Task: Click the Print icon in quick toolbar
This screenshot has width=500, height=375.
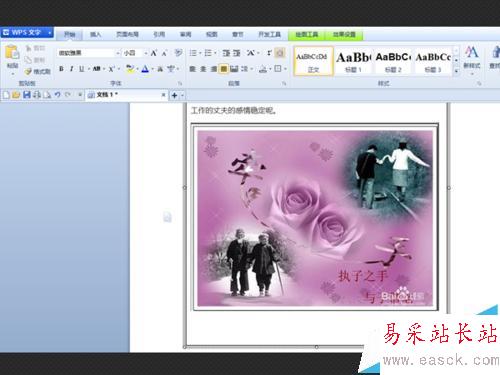Action: (37, 95)
